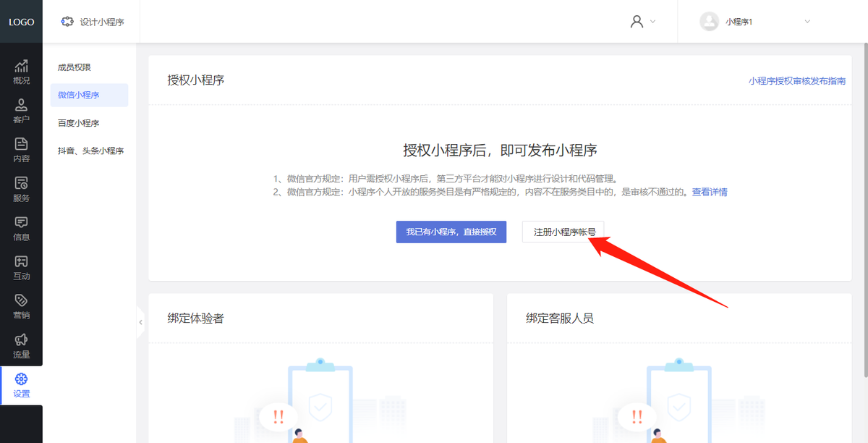This screenshot has height=443, width=868.
Task: Open the 内容 content management icon
Action: (21, 151)
